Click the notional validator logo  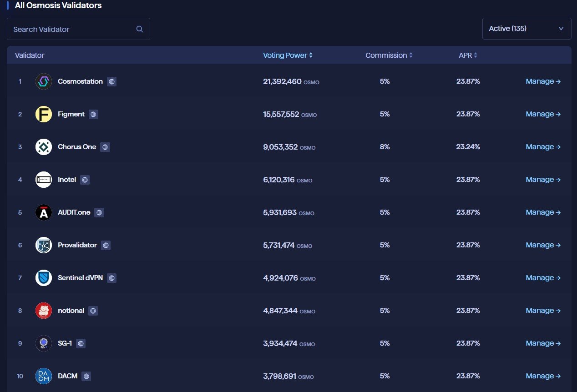click(44, 311)
